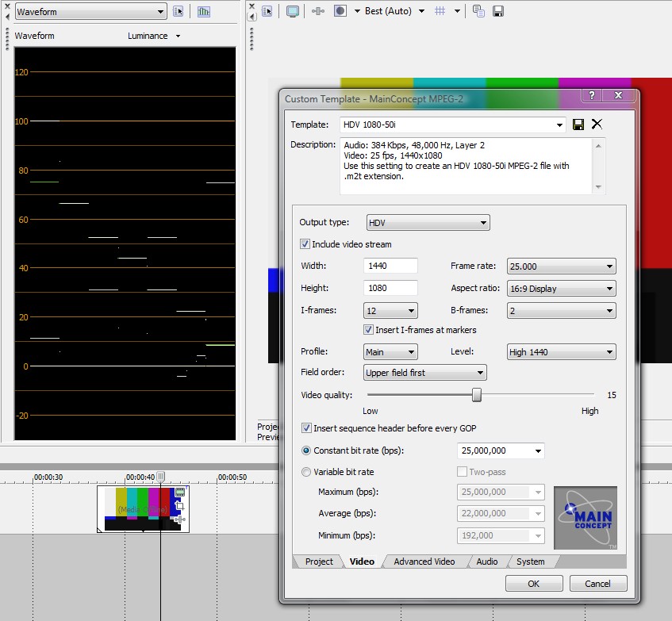Switch to the System tab
The image size is (672, 621).
pos(531,562)
